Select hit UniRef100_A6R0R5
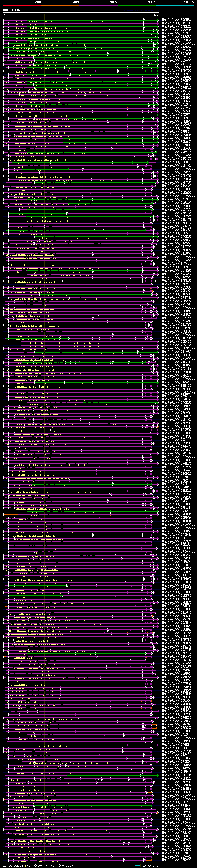Image resolution: width=197 pixels, height=868 pixels. (x=177, y=860)
